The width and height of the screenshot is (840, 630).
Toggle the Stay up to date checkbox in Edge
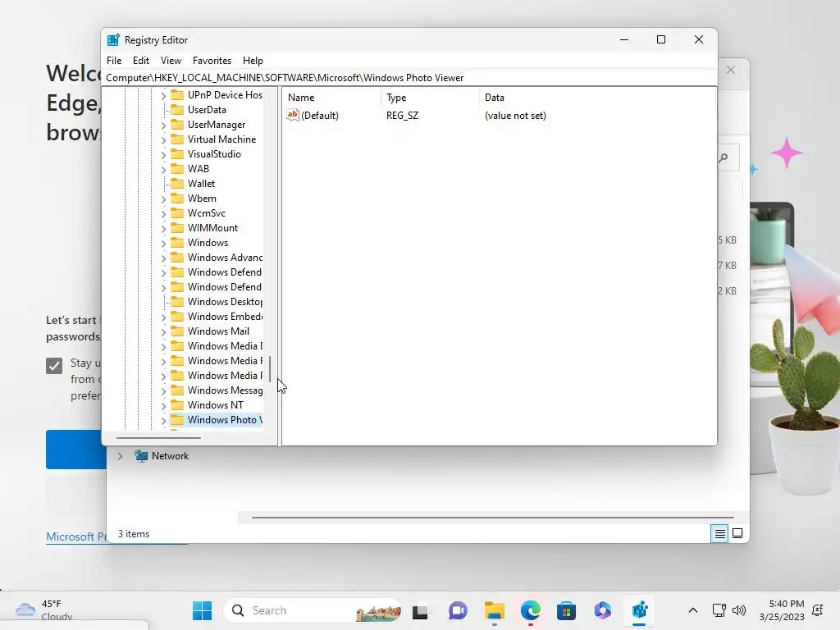coord(54,366)
